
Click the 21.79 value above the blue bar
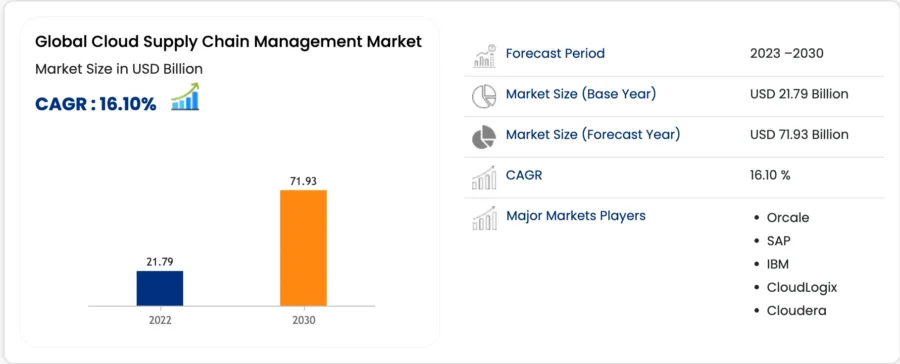point(160,262)
